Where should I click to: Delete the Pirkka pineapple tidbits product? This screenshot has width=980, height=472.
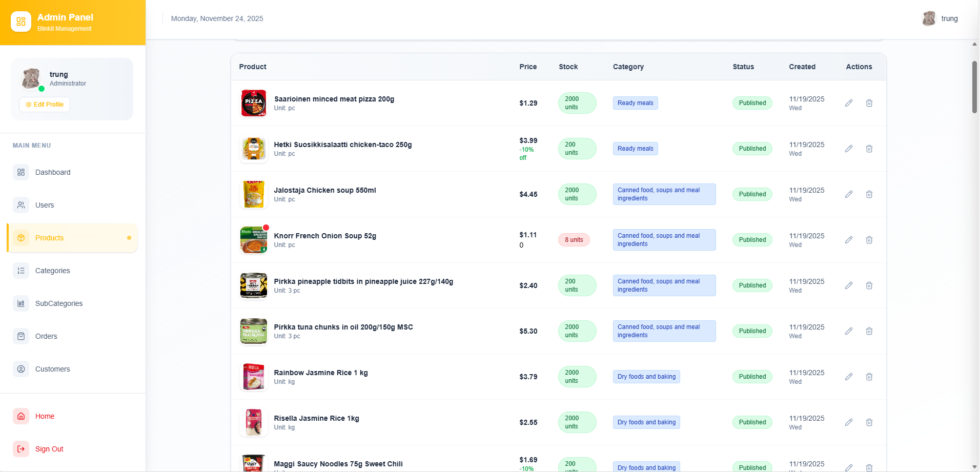pyautogui.click(x=869, y=285)
